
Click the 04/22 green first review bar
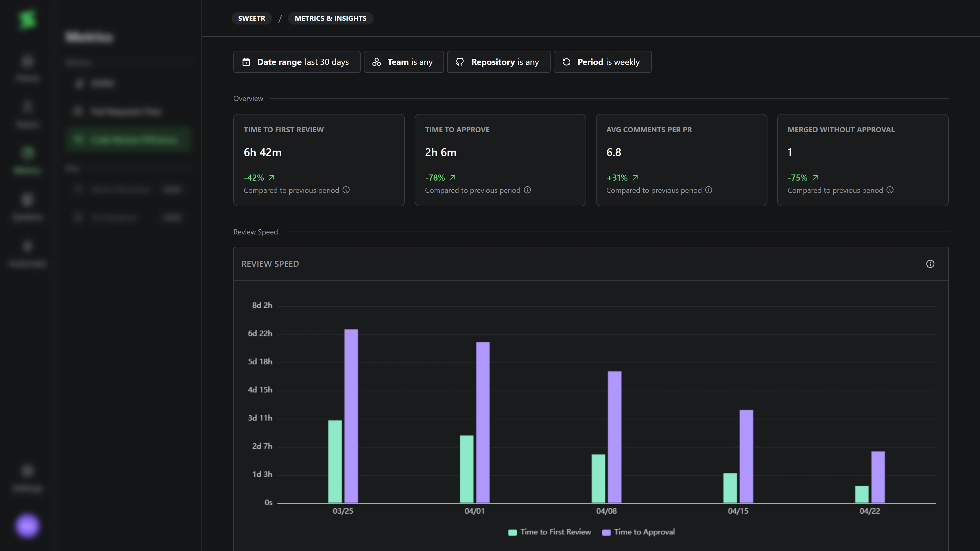click(x=861, y=494)
